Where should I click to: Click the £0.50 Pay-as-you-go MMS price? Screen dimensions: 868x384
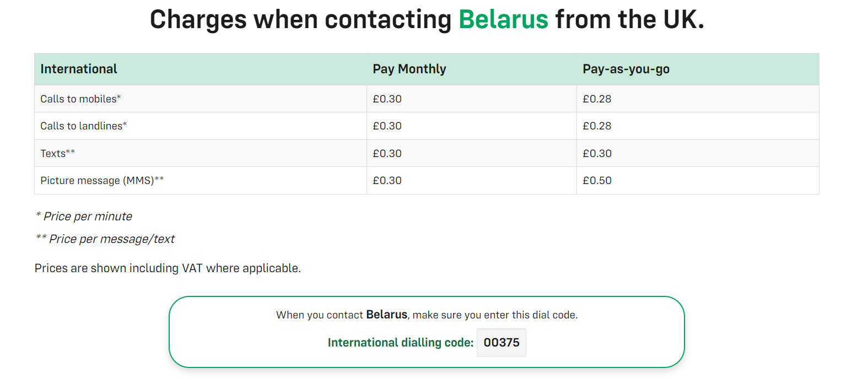point(597,180)
